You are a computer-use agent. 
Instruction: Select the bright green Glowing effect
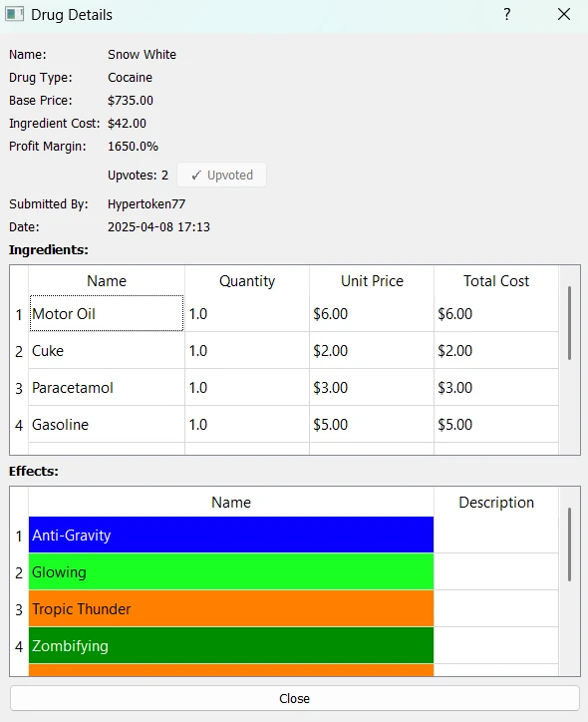point(231,571)
